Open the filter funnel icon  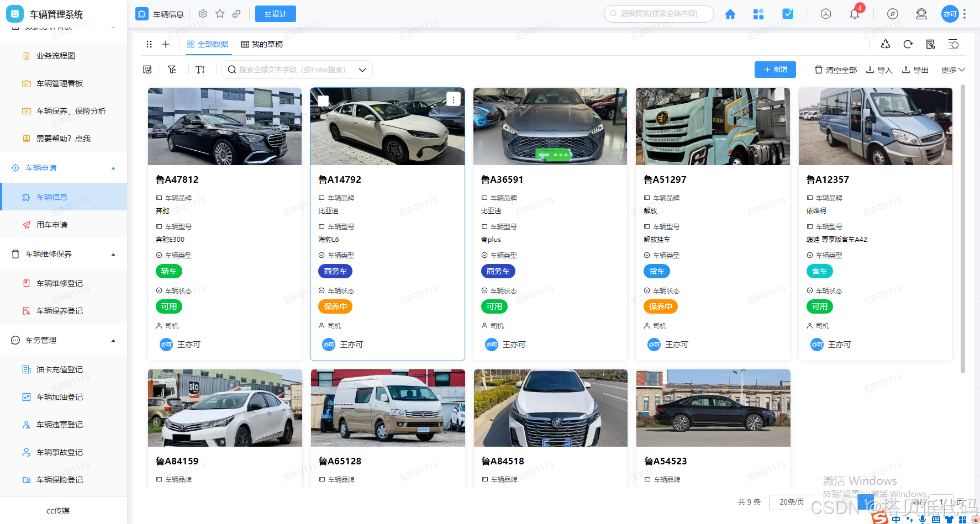point(172,70)
